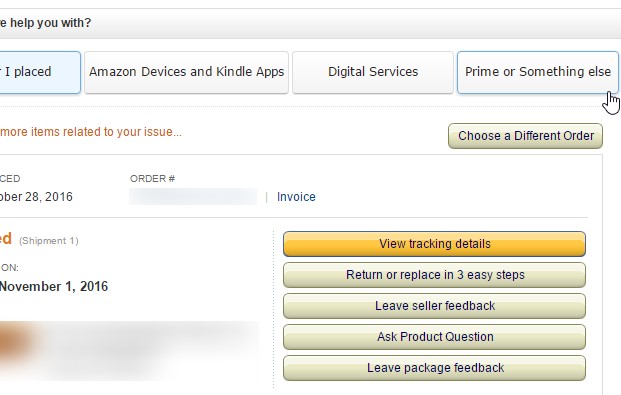Click Leave package feedback button
The width and height of the screenshot is (621, 395).
point(434,368)
